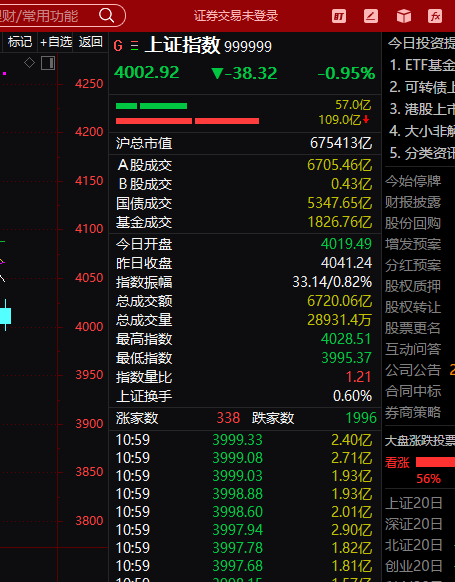Click the 今日开盘 4019.49 row
This screenshot has width=455, height=582.
244,244
